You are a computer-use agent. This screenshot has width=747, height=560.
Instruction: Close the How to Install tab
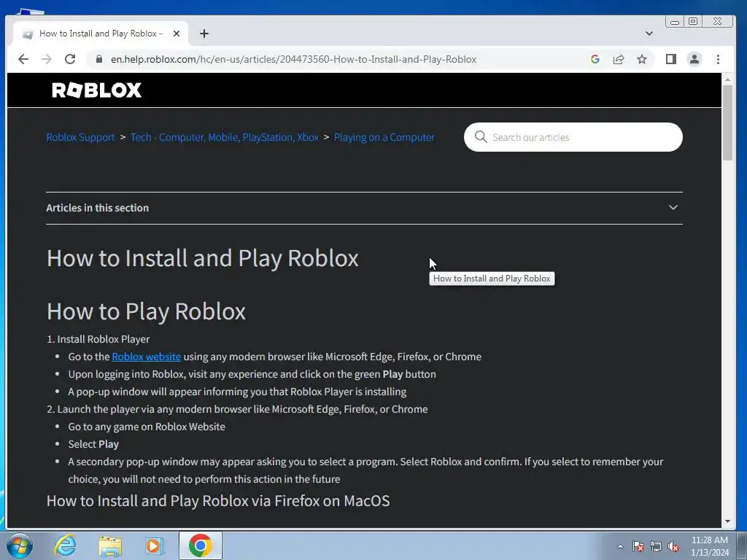177,34
